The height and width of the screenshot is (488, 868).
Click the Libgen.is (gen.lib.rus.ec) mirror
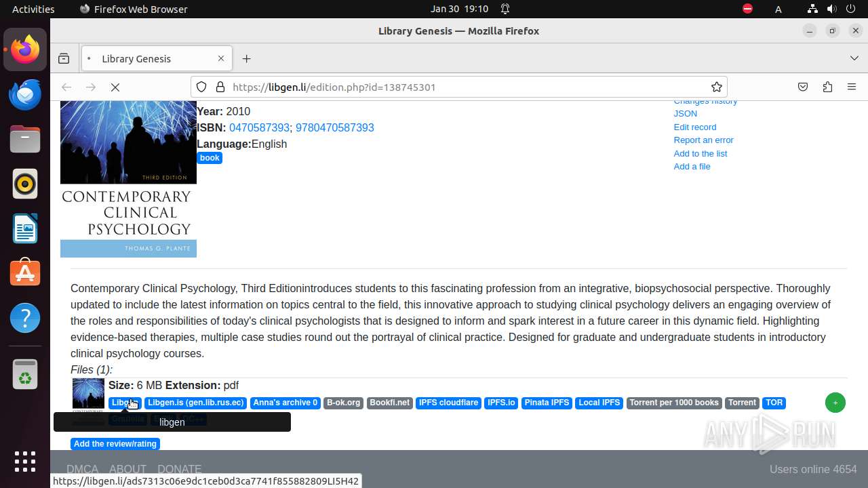196,403
